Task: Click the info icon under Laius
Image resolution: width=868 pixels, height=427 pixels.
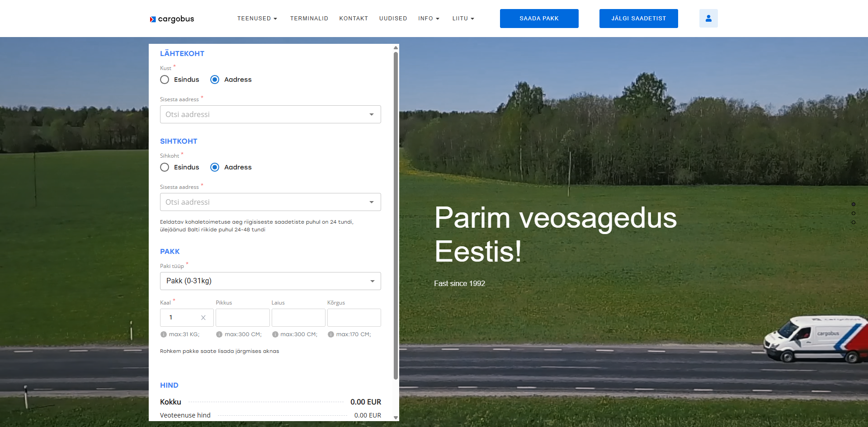Action: tap(275, 334)
